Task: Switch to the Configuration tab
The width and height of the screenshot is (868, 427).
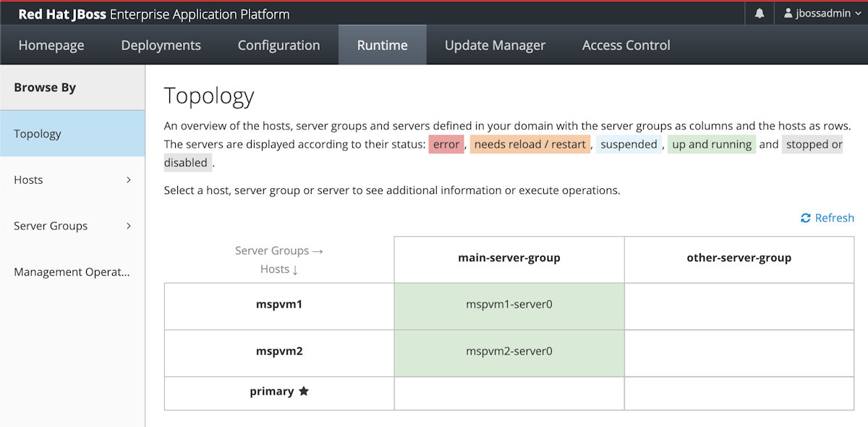Action: (x=278, y=44)
